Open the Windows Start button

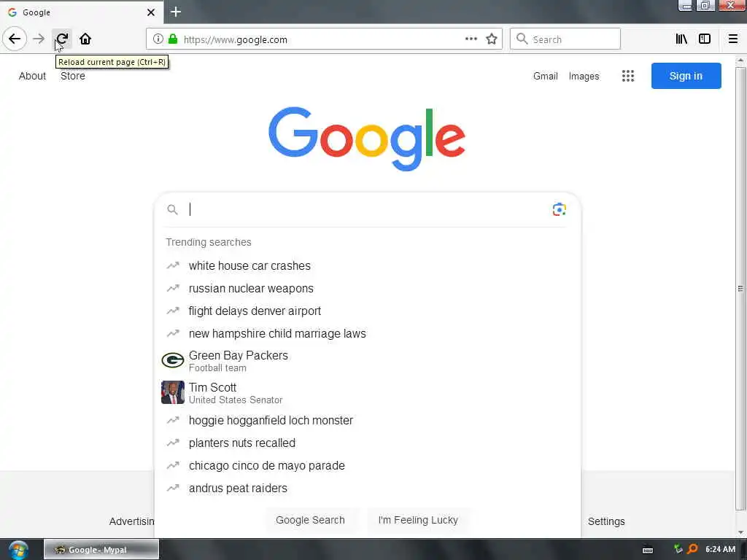pos(18,550)
